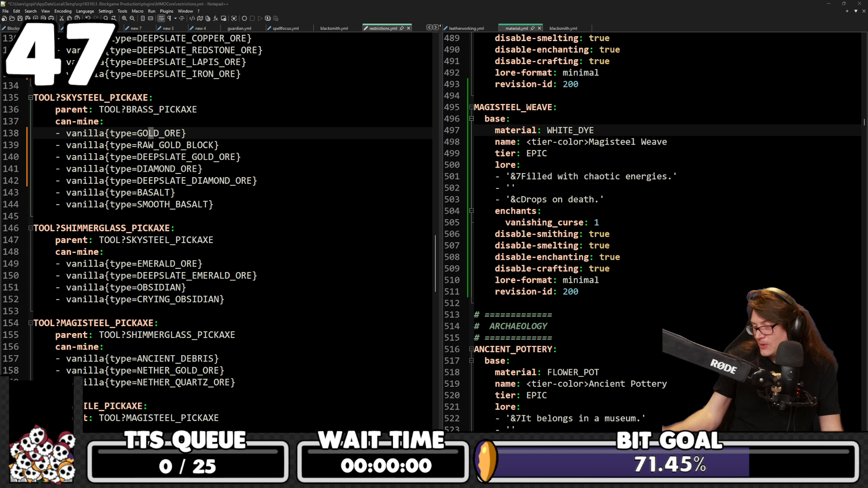
Task: Click the Cut scissors toolbar icon
Action: click(x=61, y=19)
